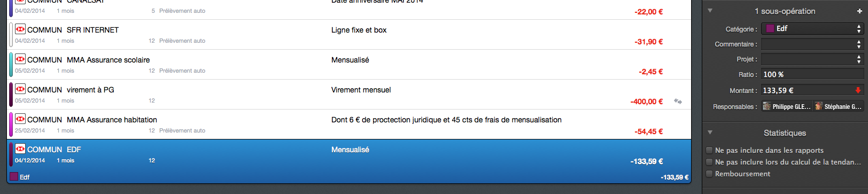Image resolution: width=868 pixels, height=194 pixels.
Task: Add a sub-operation with the plus icon
Action: (859, 11)
